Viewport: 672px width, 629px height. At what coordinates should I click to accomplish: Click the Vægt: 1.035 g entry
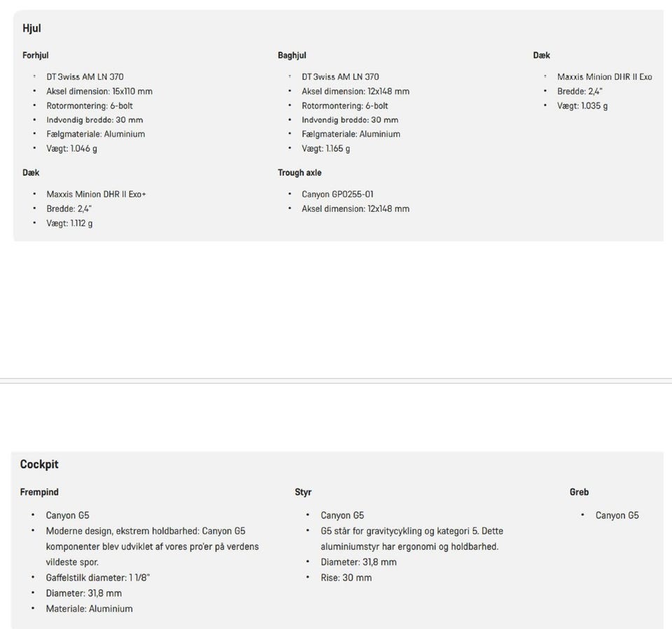pyautogui.click(x=582, y=106)
